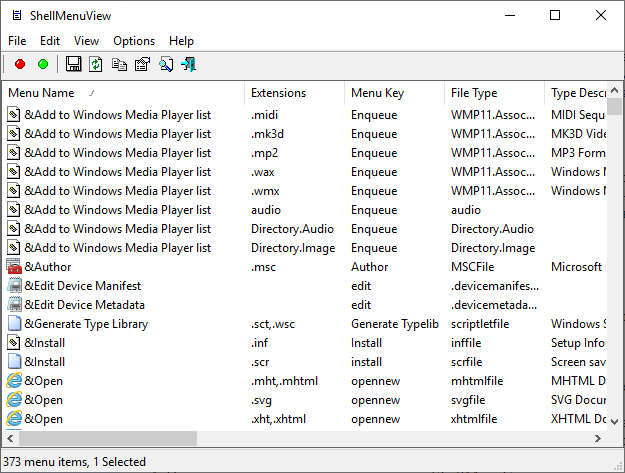Click the Find magnifier toolbar icon
Image resolution: width=625 pixels, height=473 pixels.
166,64
